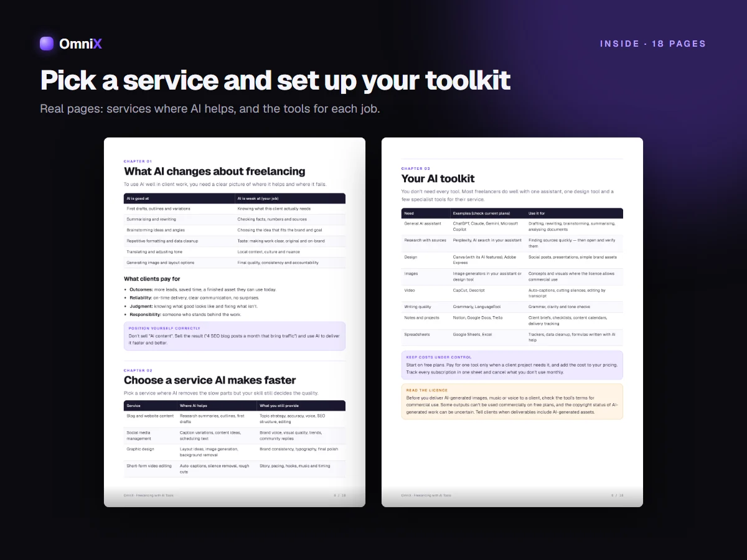Viewport: 747px width, 560px height.
Task: Click the 'General AI assistant' row label
Action: 423,223
